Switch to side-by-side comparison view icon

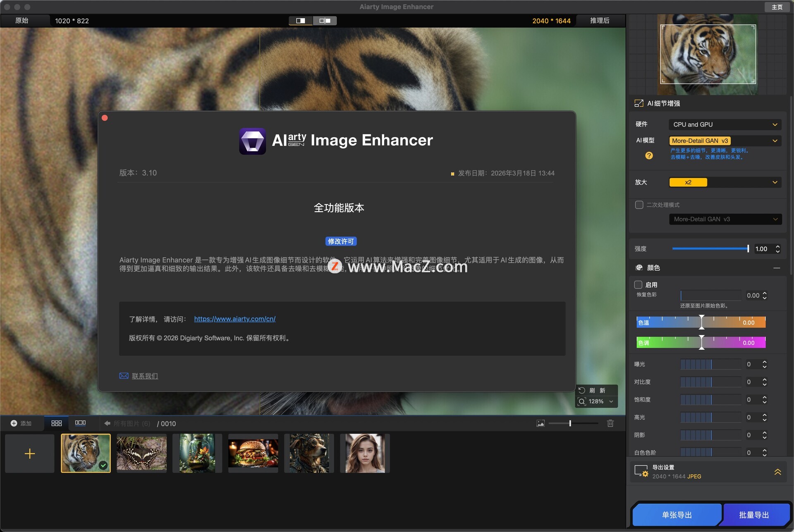point(325,21)
